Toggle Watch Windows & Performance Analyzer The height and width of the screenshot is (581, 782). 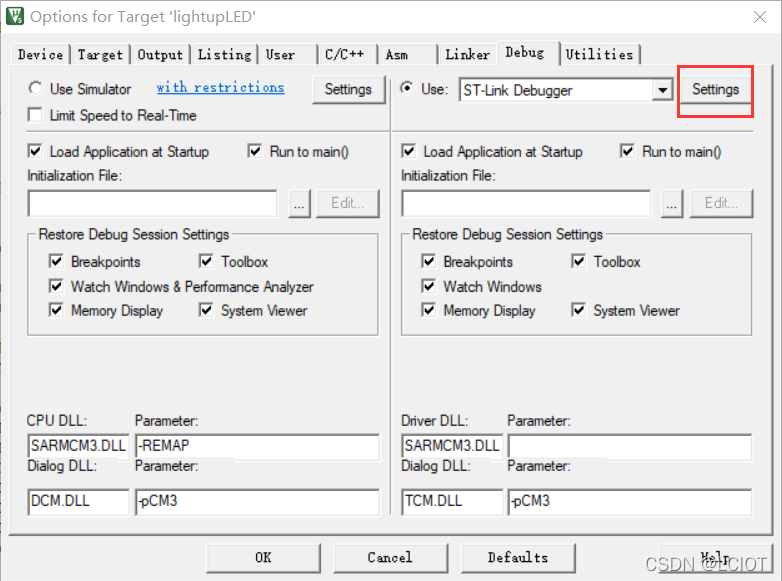56,286
